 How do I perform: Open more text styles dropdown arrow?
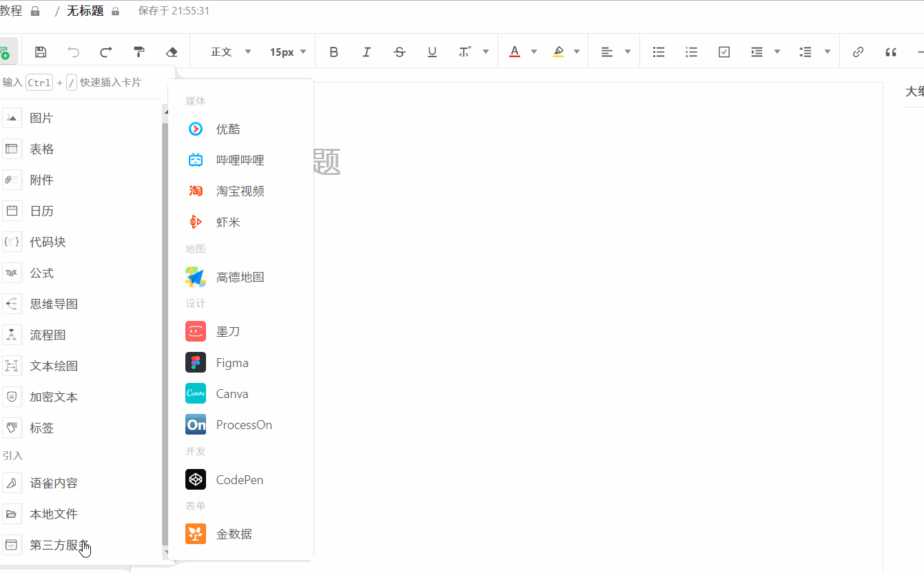pyautogui.click(x=486, y=52)
